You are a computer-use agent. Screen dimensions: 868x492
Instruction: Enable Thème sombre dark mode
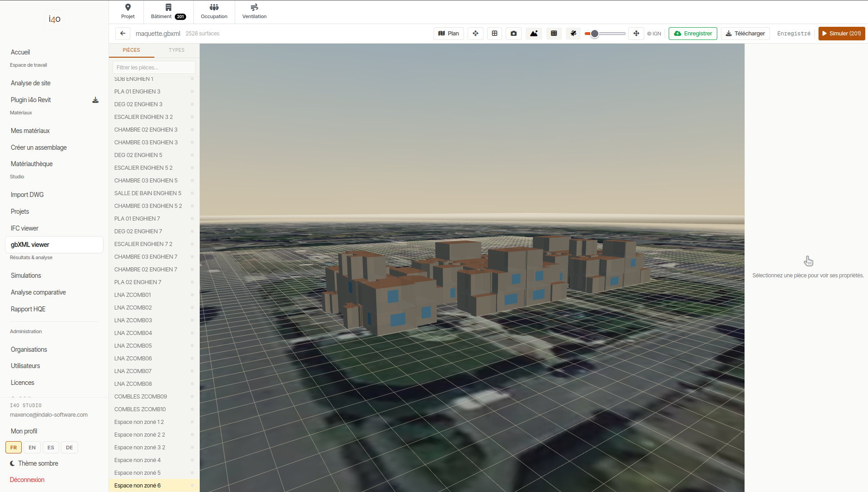coord(34,463)
